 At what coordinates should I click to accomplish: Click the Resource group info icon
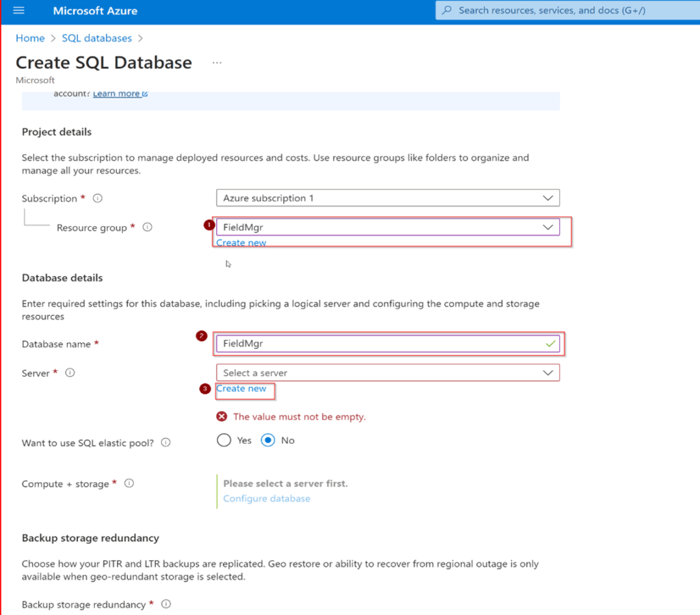click(148, 227)
